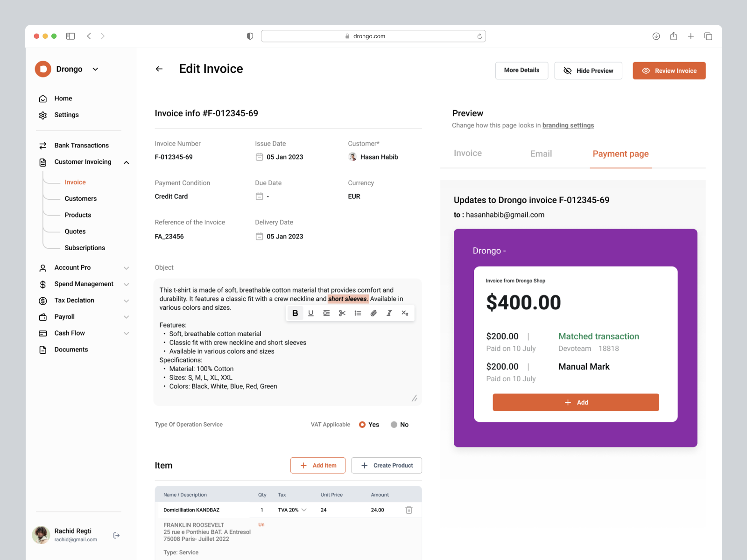Open the Invoice preview tab
Viewport: 747px width, 560px height.
[467, 153]
